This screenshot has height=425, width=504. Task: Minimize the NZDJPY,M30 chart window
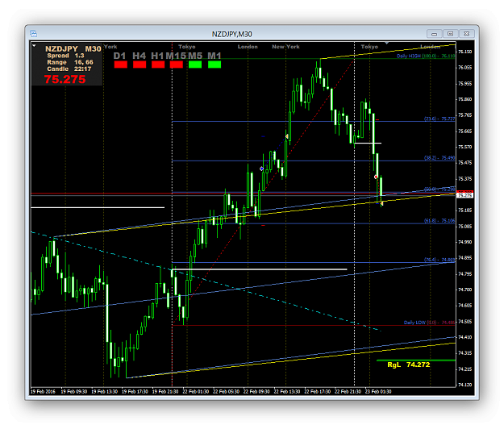coord(435,34)
